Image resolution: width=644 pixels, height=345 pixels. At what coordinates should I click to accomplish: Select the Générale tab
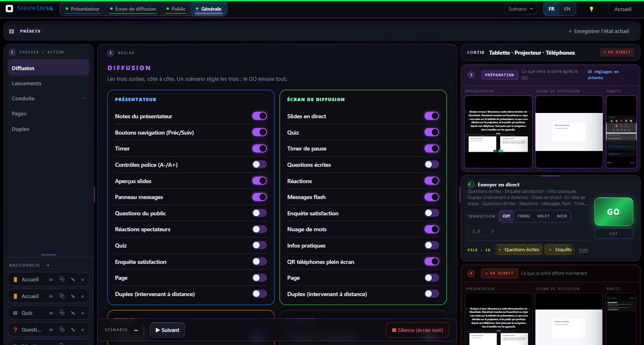click(209, 9)
